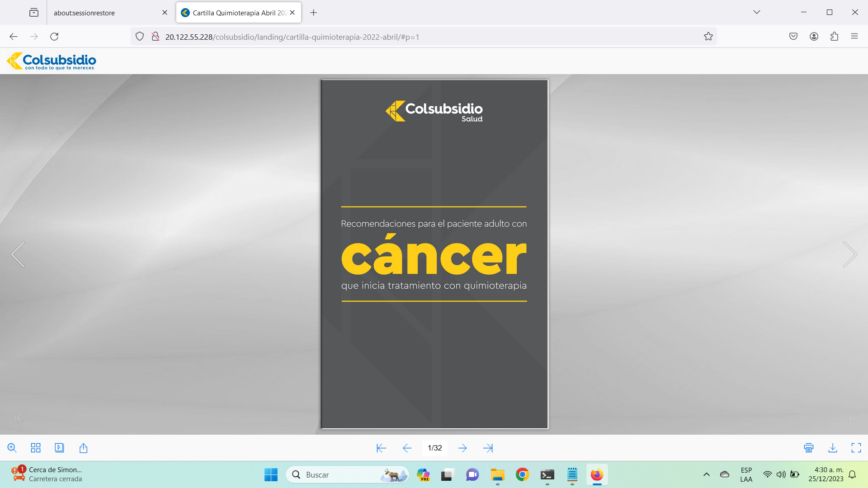Toggle the auto flip play icon

pyautogui.click(x=59, y=448)
